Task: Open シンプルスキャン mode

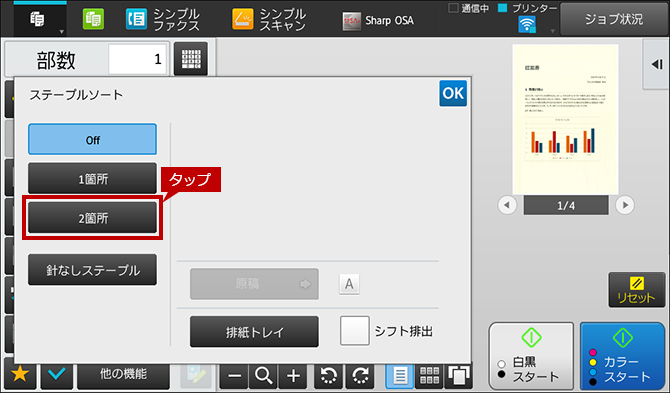Action: click(x=269, y=20)
